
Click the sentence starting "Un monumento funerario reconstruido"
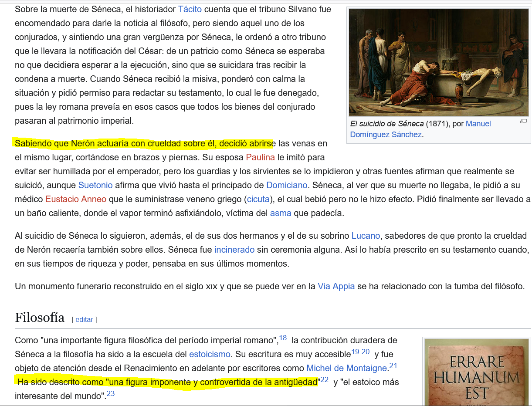pos(270,286)
